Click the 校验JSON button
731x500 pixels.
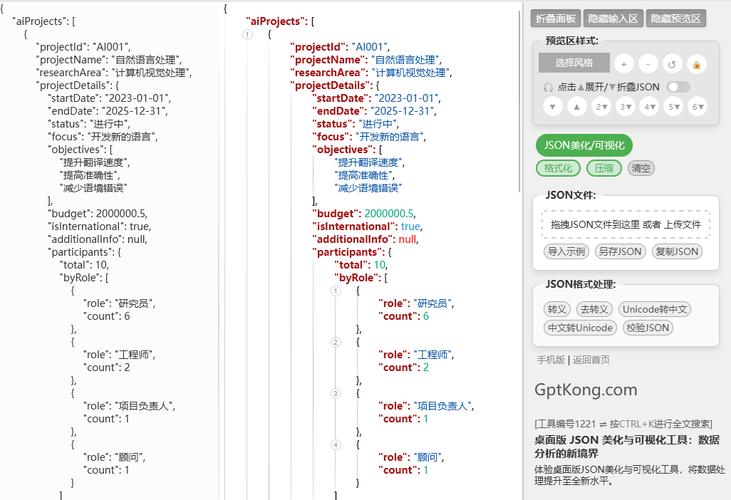click(x=648, y=328)
